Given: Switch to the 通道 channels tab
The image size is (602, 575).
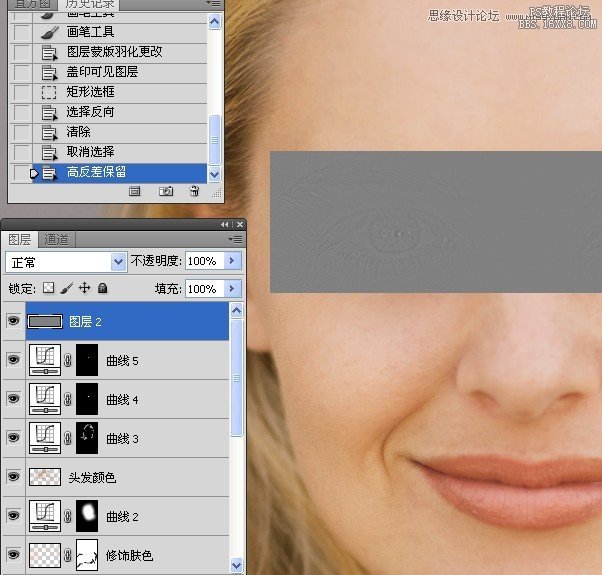Looking at the screenshot, I should [56, 240].
